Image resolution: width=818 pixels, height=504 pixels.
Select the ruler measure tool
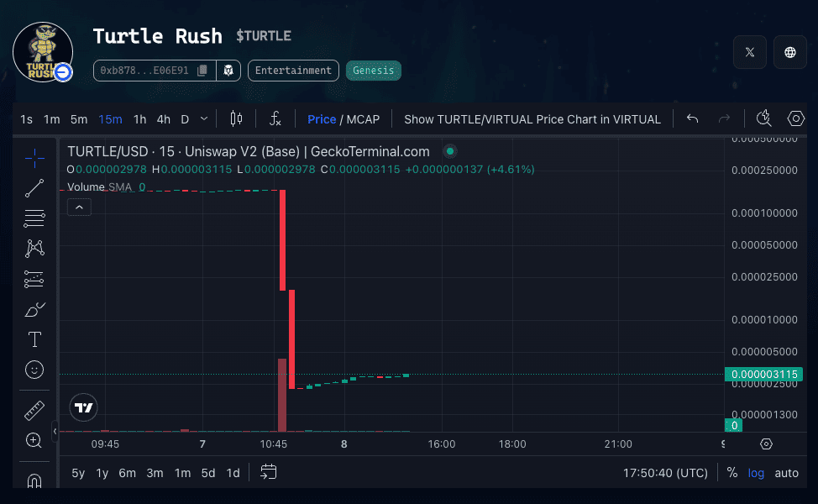[34, 411]
